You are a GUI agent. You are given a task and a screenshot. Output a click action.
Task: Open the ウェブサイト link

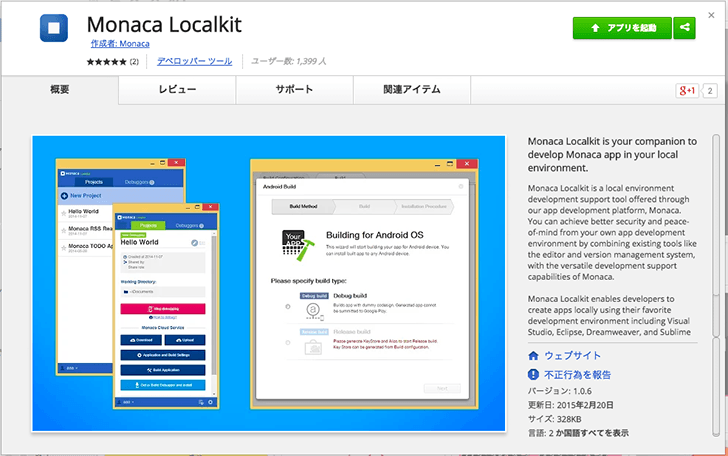(572, 356)
